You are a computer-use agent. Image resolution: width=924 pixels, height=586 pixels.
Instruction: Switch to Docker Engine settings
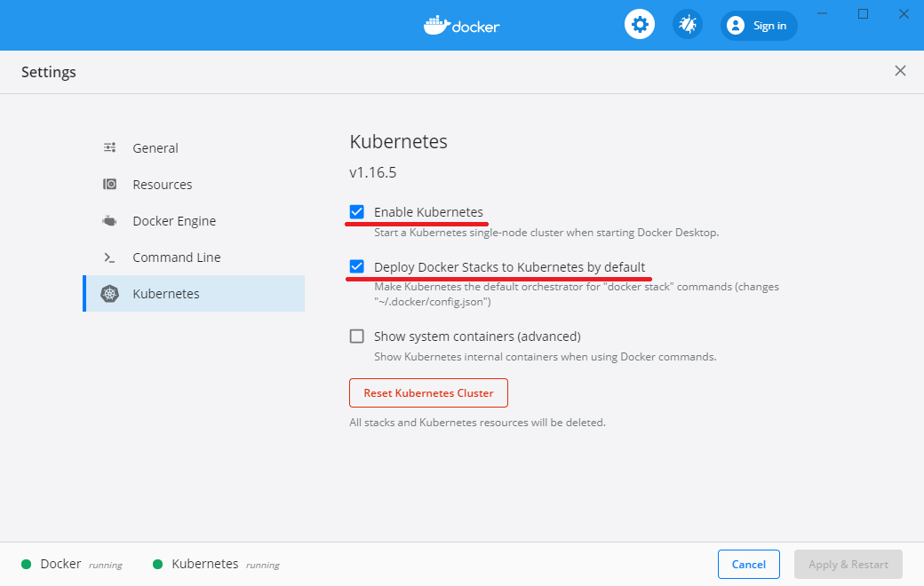[174, 221]
